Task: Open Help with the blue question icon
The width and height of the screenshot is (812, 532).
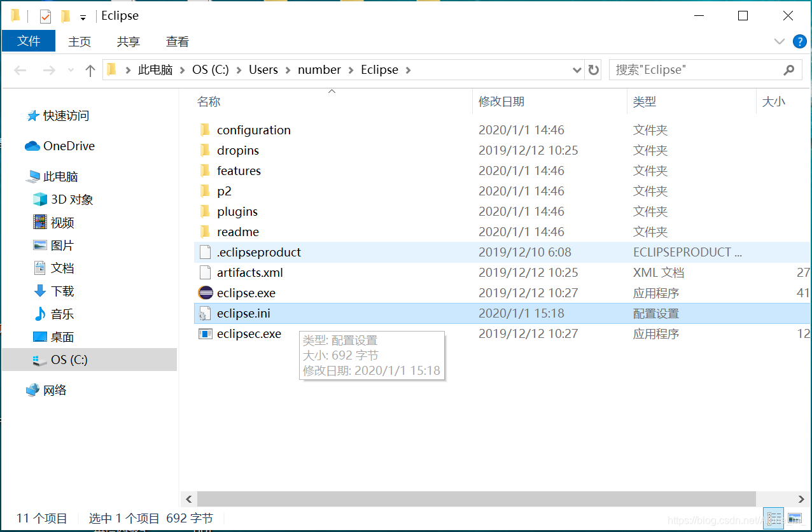Action: (x=800, y=41)
